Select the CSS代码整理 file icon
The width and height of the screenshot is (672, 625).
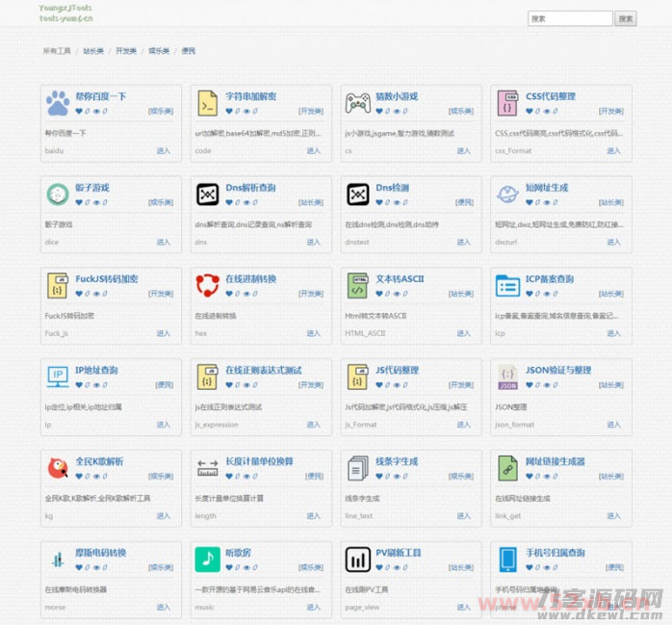pos(508,103)
